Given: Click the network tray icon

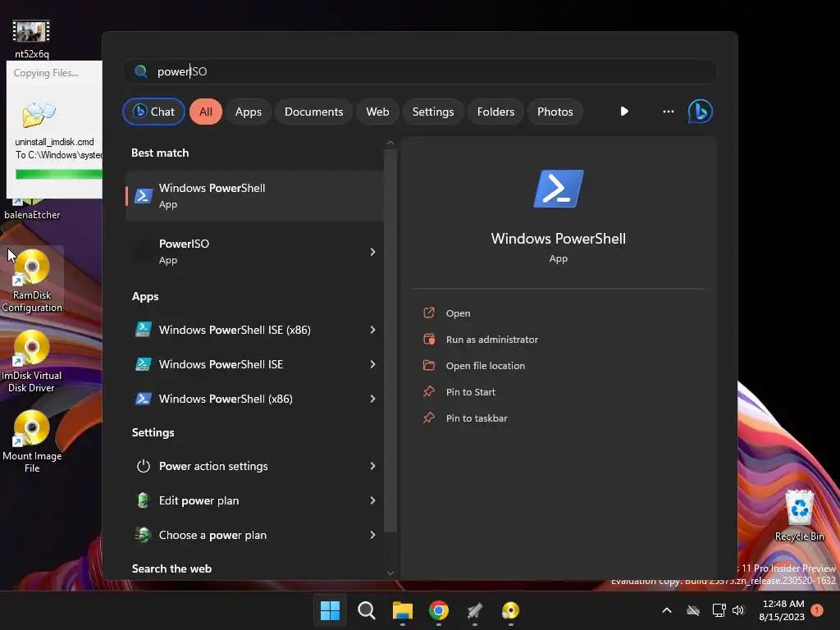Looking at the screenshot, I should pyautogui.click(x=719, y=610).
